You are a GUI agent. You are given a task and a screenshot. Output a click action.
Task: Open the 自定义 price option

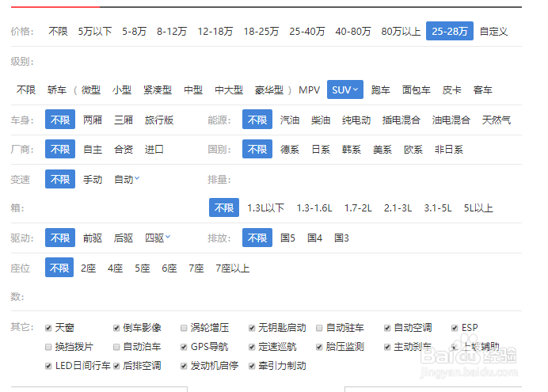(493, 32)
